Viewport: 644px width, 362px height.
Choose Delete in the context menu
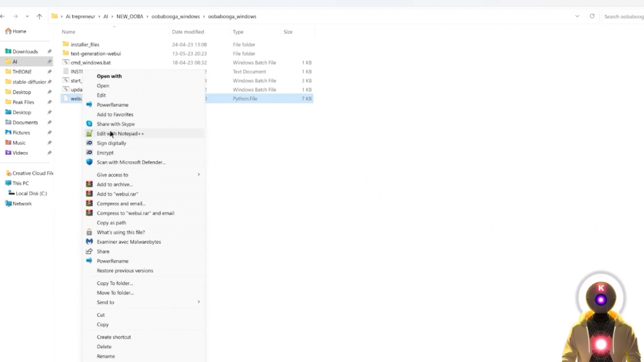point(104,347)
